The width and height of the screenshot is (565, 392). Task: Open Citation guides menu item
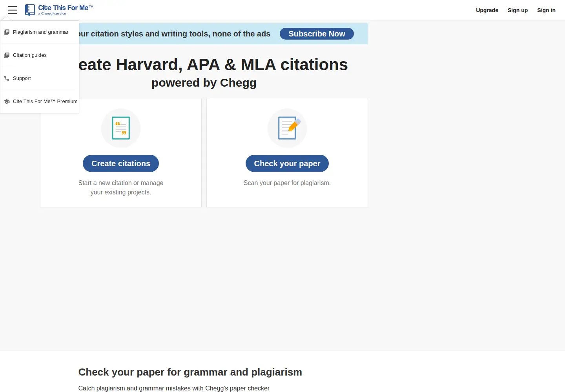(x=40, y=55)
